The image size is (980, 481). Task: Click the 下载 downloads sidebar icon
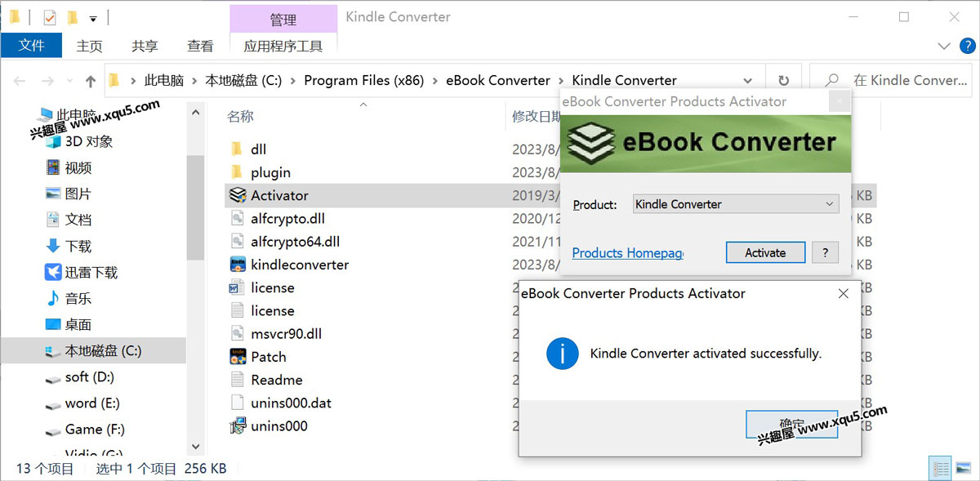(x=53, y=246)
